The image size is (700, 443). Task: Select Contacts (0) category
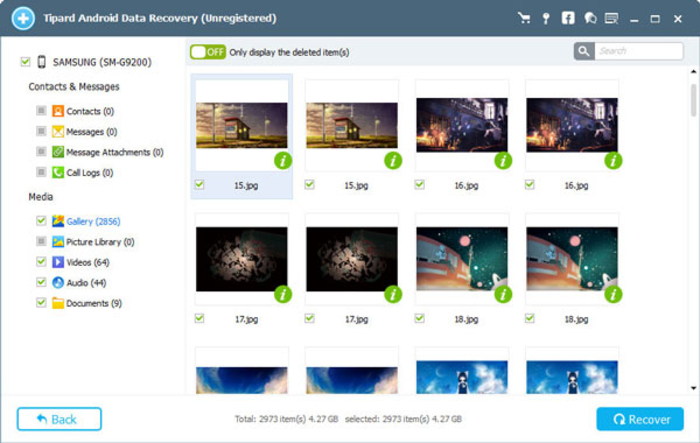pyautogui.click(x=89, y=111)
